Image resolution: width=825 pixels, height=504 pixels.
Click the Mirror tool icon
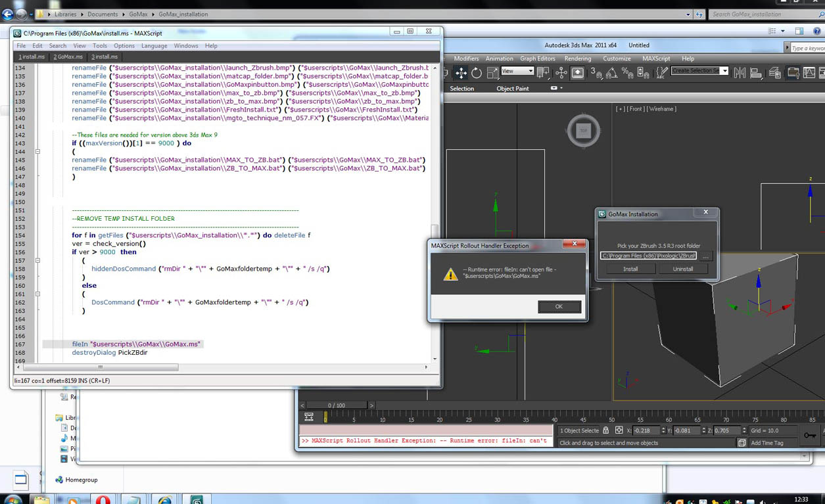pyautogui.click(x=740, y=72)
